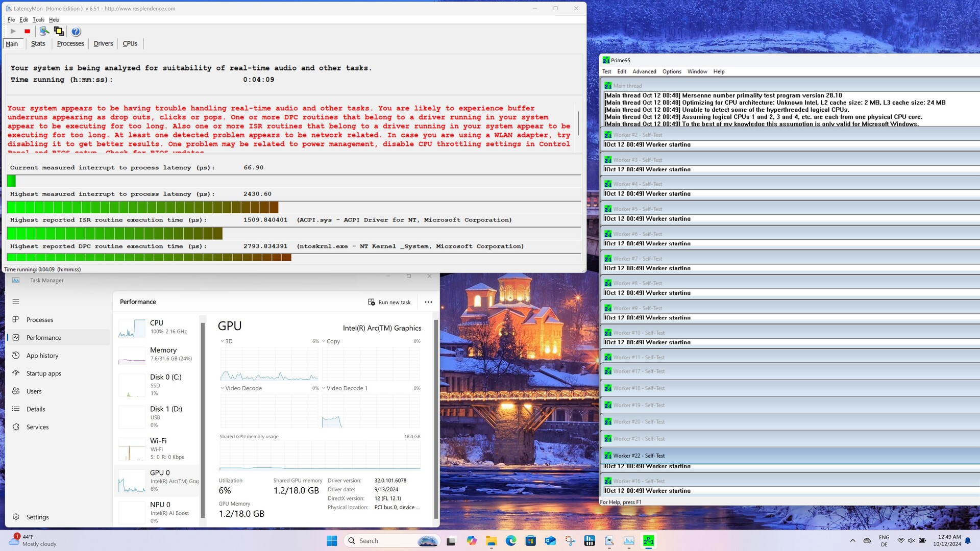Switch to the Stats tab in LatencyMon

click(x=38, y=43)
